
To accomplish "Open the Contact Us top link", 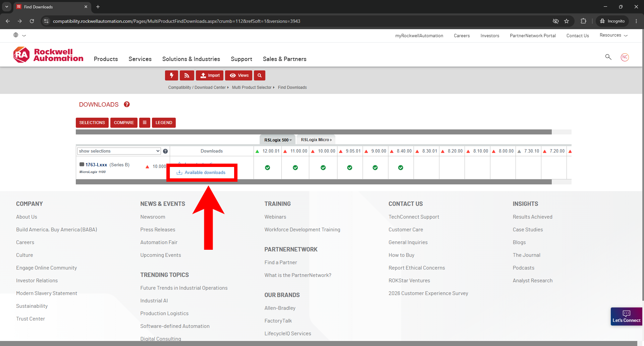I will click(578, 36).
